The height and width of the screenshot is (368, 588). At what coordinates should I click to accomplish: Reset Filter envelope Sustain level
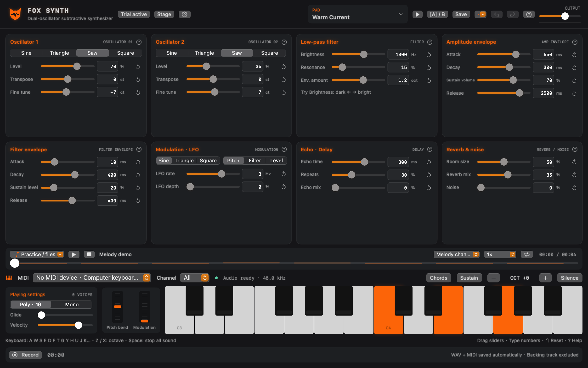tap(138, 188)
